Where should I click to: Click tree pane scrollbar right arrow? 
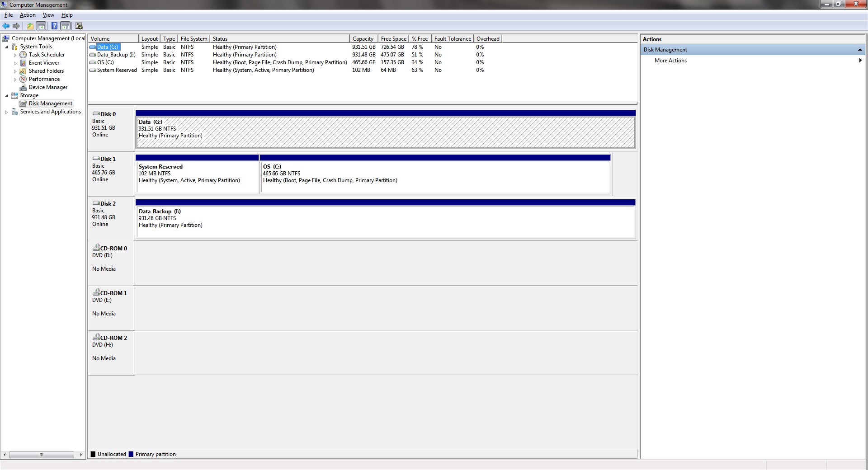(x=81, y=455)
